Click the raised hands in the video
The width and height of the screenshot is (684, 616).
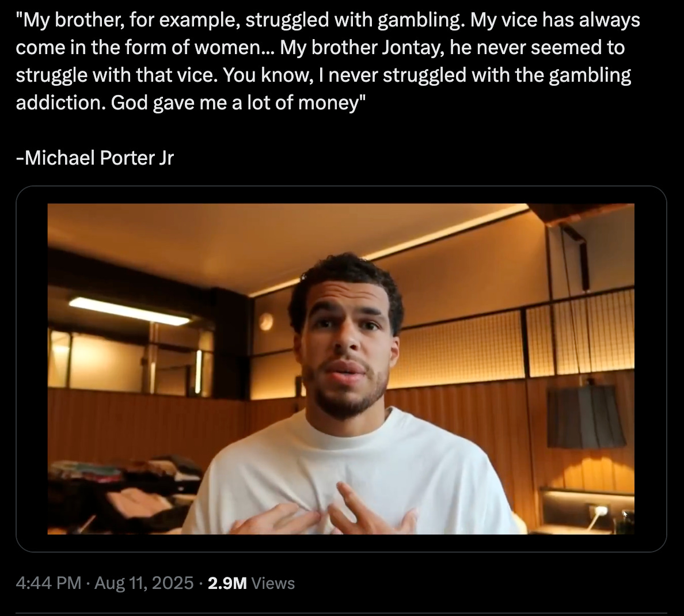pyautogui.click(x=325, y=511)
